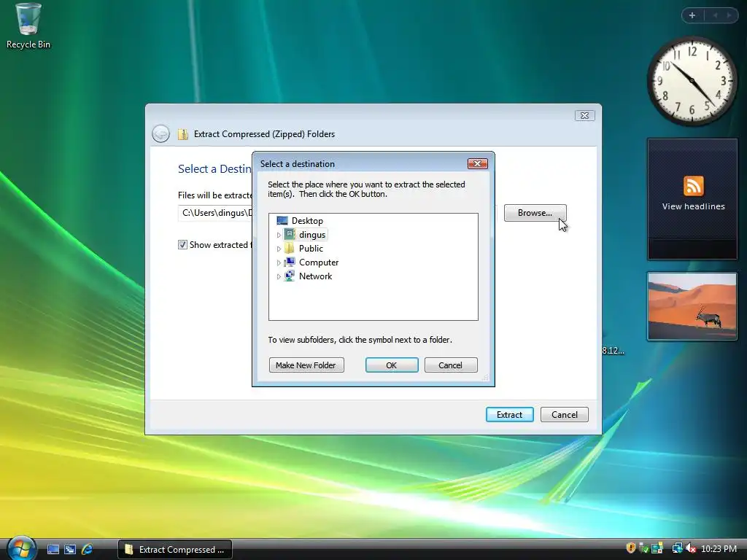Expand the Computer node

pos(279,262)
